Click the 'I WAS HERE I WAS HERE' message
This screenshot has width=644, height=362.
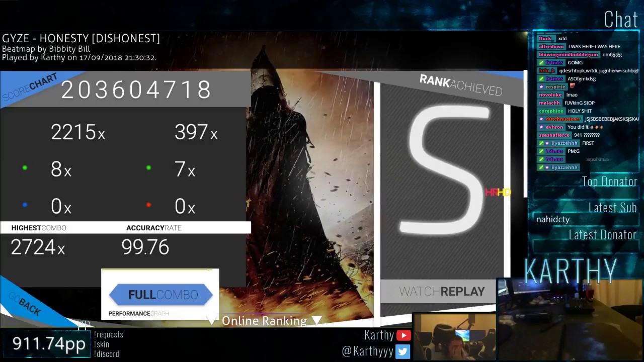point(594,47)
